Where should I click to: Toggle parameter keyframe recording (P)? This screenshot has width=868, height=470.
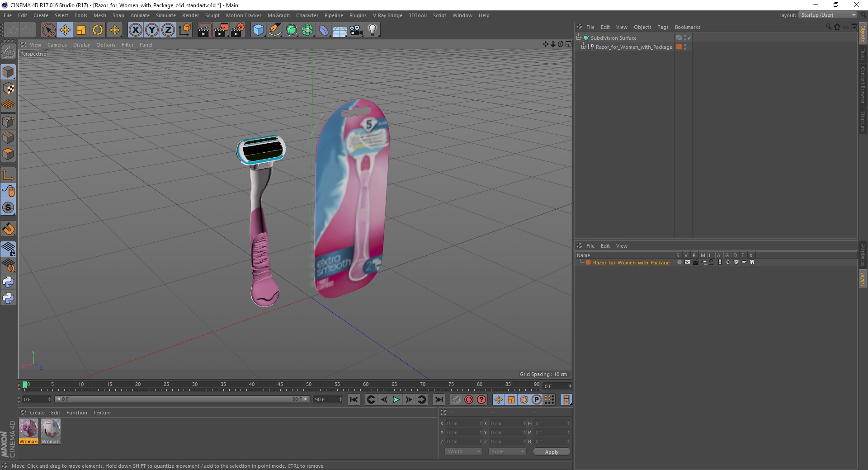coord(537,399)
